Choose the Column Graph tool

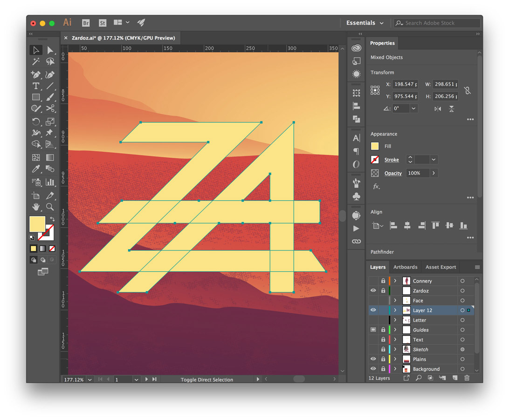tap(50, 182)
